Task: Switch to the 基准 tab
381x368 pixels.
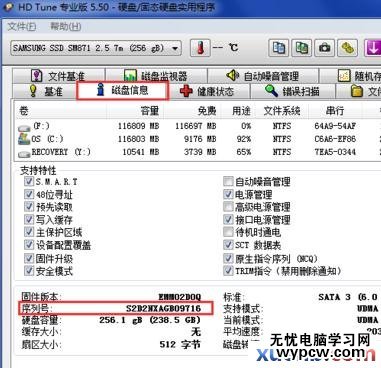Action: pyautogui.click(x=45, y=91)
